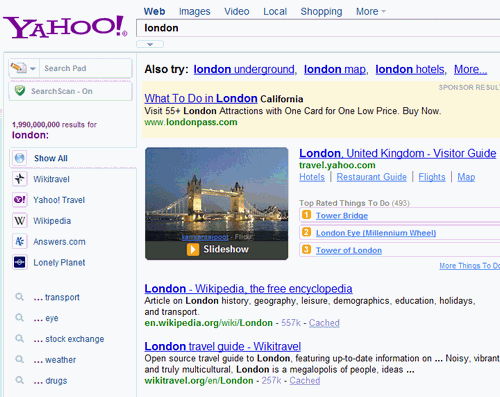Expand the dropdown below search box
Screen dimensions: 500x397
(150, 44)
